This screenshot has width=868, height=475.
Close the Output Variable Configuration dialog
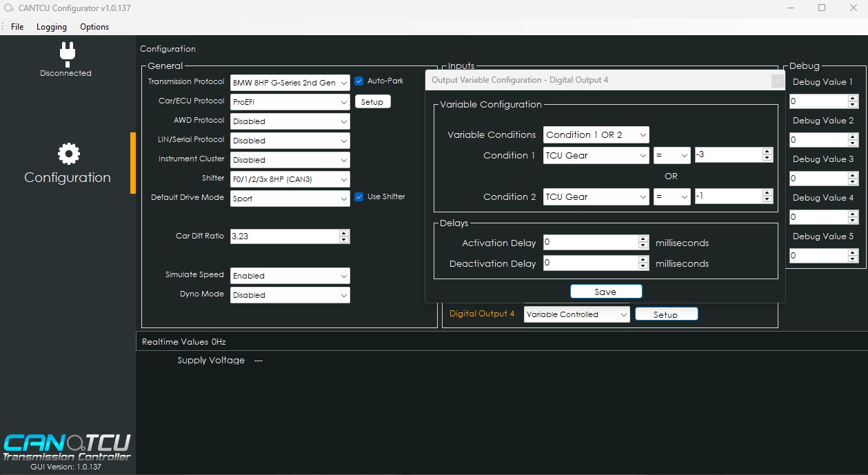pyautogui.click(x=778, y=81)
